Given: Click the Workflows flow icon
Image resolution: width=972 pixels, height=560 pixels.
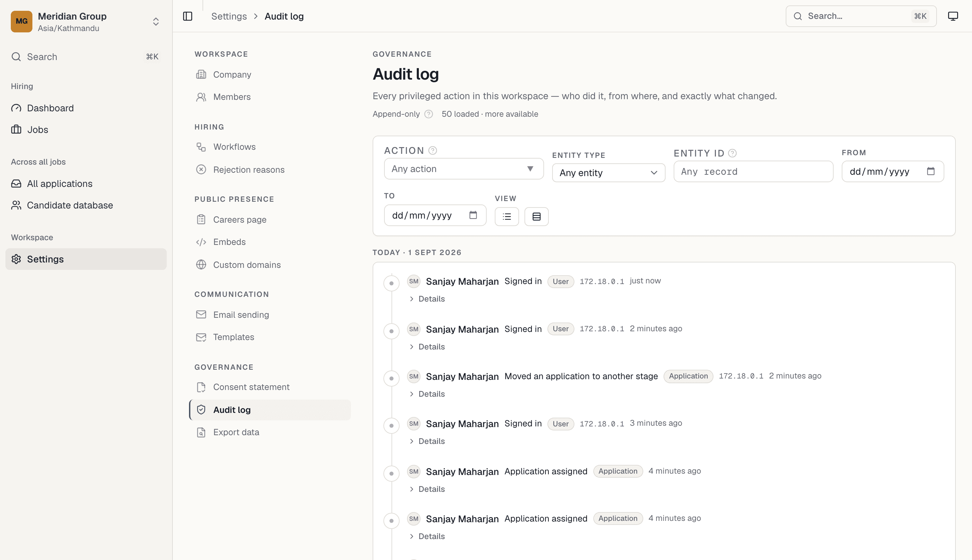Looking at the screenshot, I should (201, 147).
